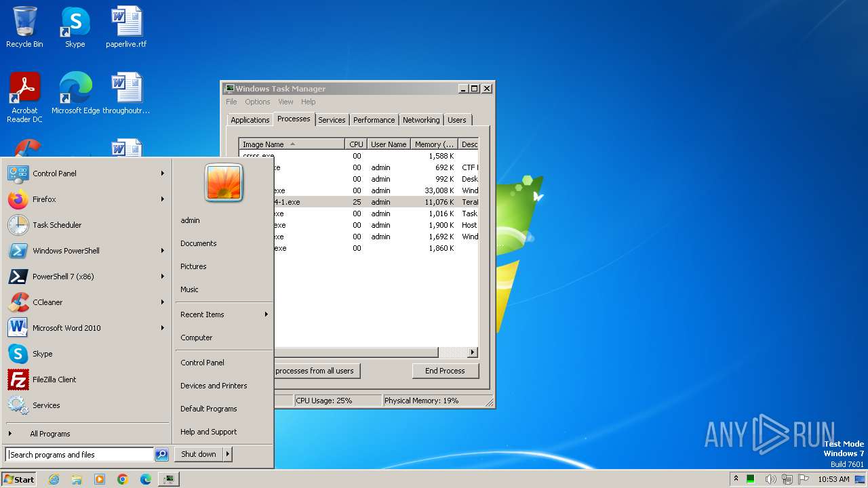Open Task Manager Options menu
Viewport: 868px width, 488px height.
[x=258, y=102]
